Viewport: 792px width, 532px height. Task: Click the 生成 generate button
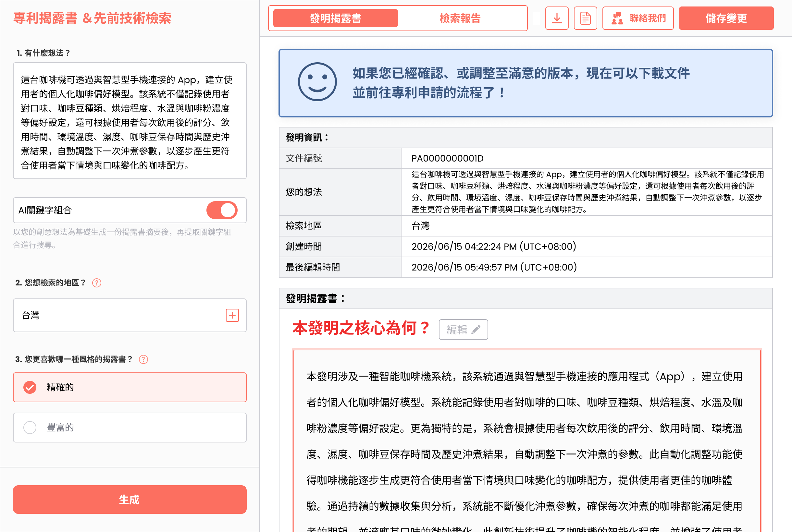click(x=130, y=500)
